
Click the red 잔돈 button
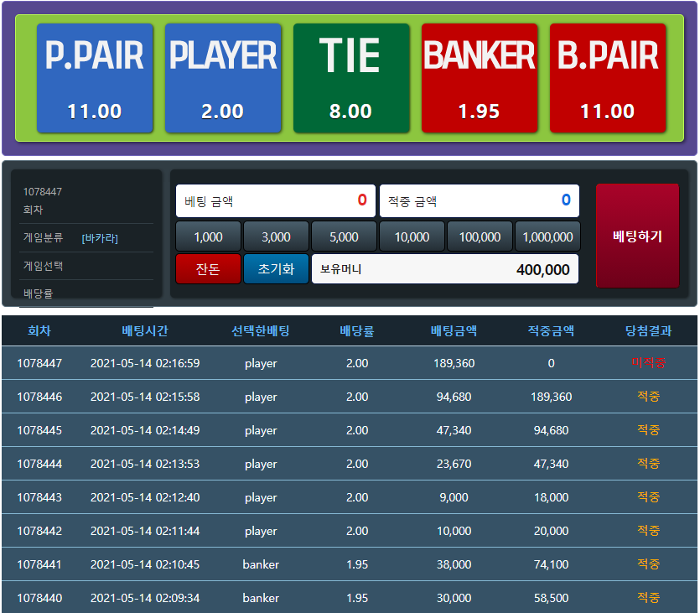click(209, 269)
